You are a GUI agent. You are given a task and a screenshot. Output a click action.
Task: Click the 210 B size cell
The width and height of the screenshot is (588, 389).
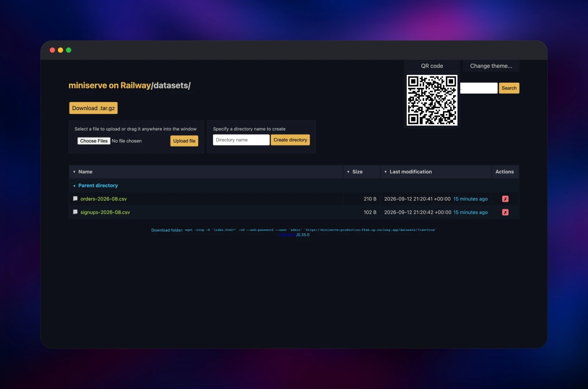[370, 199]
